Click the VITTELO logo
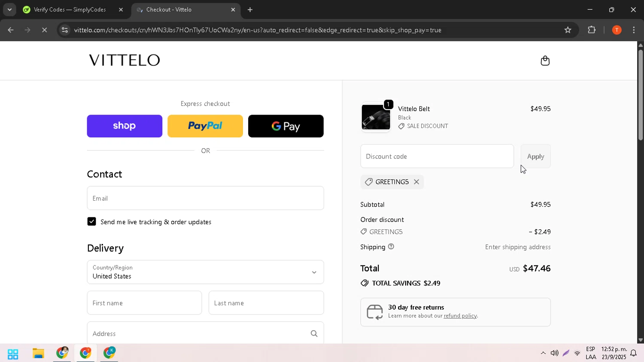 (x=125, y=60)
